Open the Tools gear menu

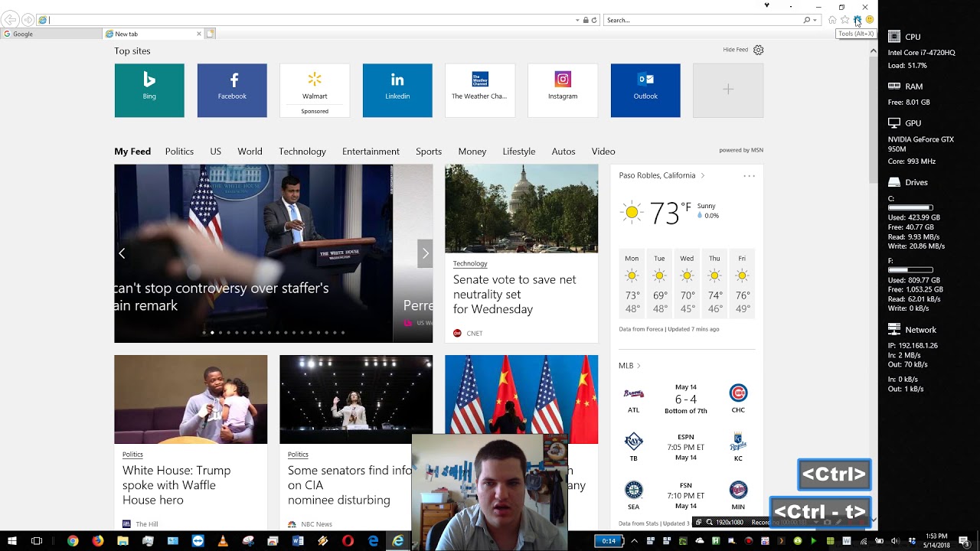(857, 20)
